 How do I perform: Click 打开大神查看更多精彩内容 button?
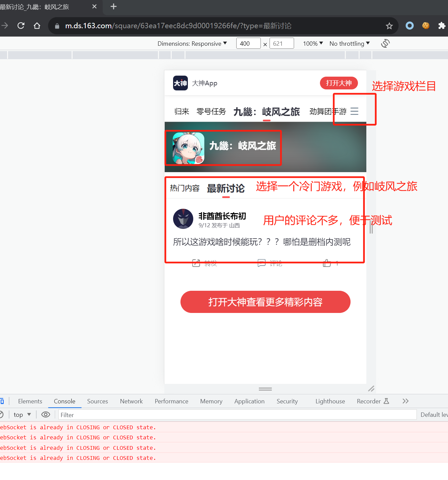tap(266, 302)
